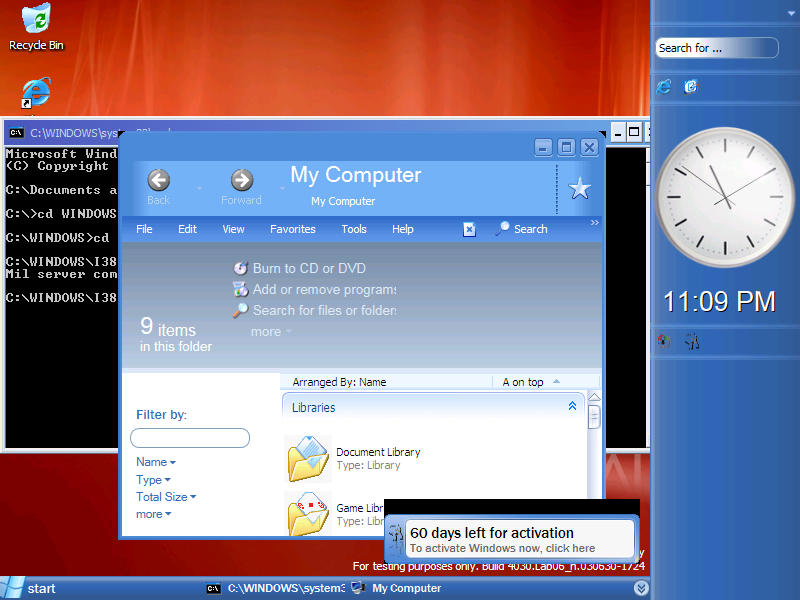The height and width of the screenshot is (600, 800).
Task: Open the Document Library folder icon
Action: click(x=308, y=459)
